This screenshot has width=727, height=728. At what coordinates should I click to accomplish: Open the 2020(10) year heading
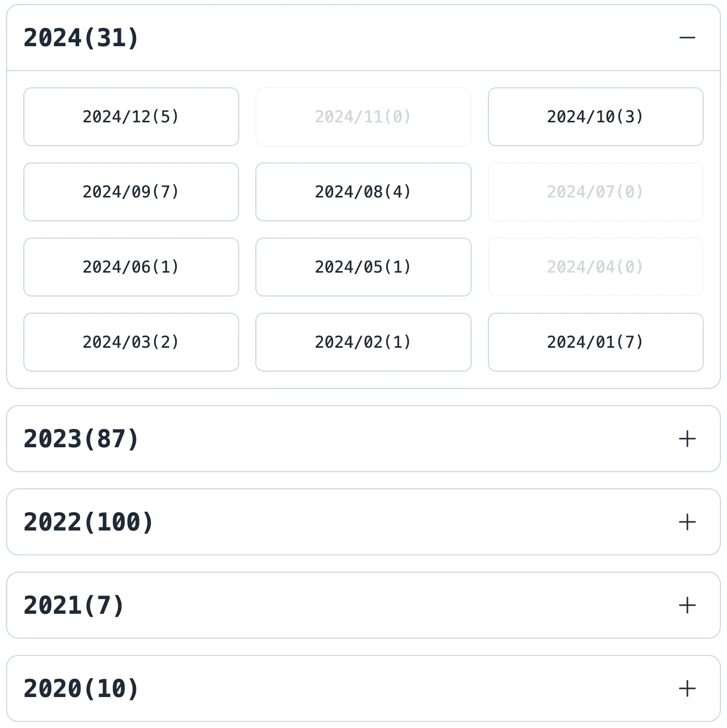tap(81, 688)
